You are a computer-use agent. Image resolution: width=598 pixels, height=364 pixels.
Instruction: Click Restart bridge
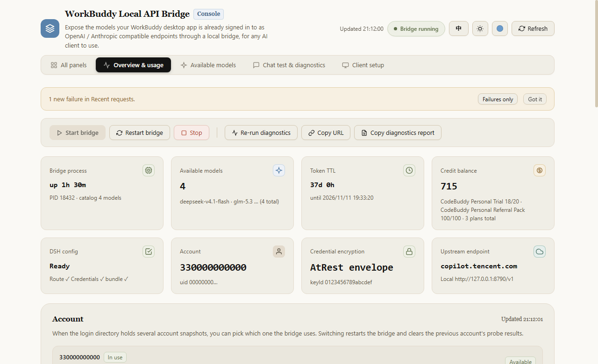(x=139, y=133)
